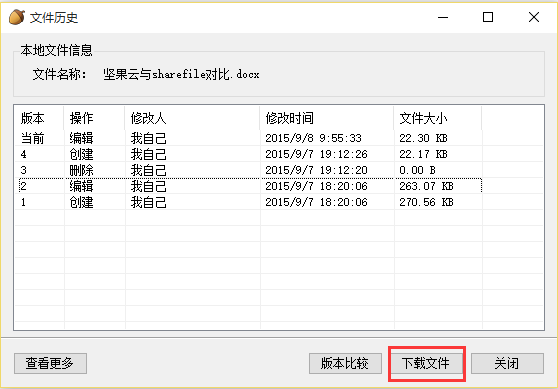Minimize the 文件历史 window
Screen dimensions: 558x389
pos(443,17)
